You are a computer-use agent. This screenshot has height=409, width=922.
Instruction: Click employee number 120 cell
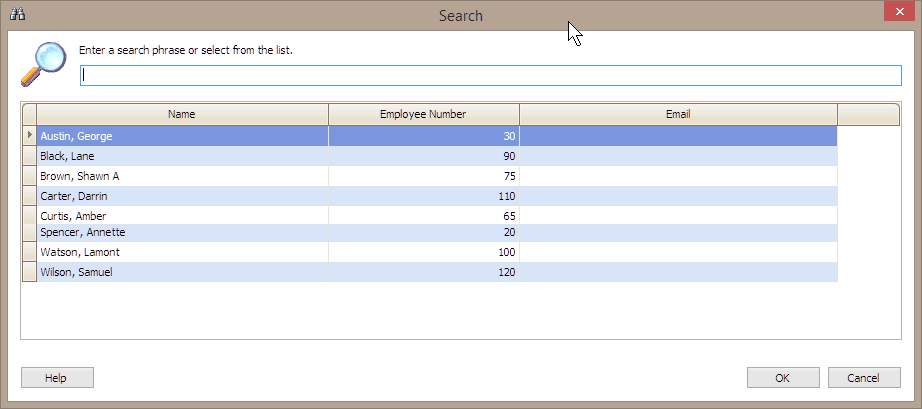pos(423,272)
